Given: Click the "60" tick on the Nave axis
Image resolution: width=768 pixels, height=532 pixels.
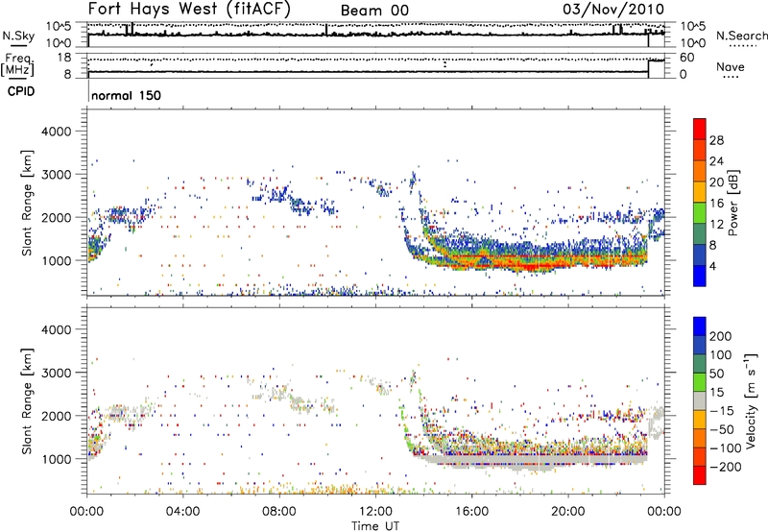Looking at the screenshot, I should pyautogui.click(x=686, y=58).
